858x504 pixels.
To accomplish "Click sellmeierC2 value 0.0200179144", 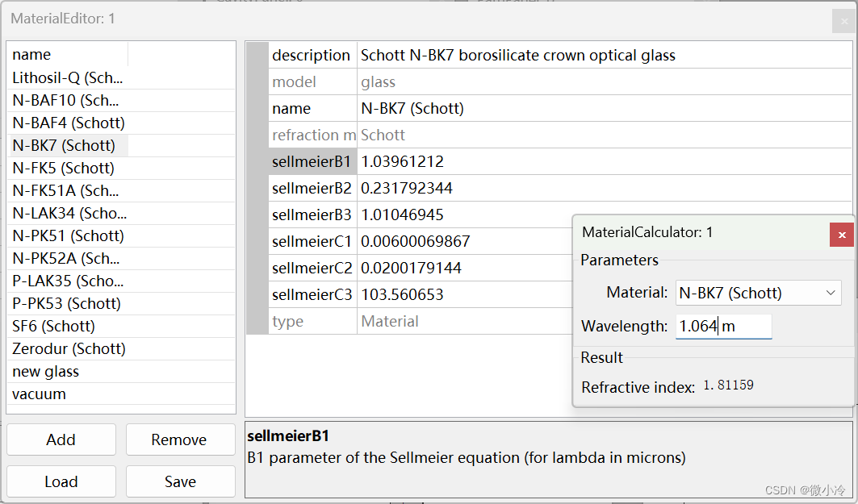I will point(411,268).
